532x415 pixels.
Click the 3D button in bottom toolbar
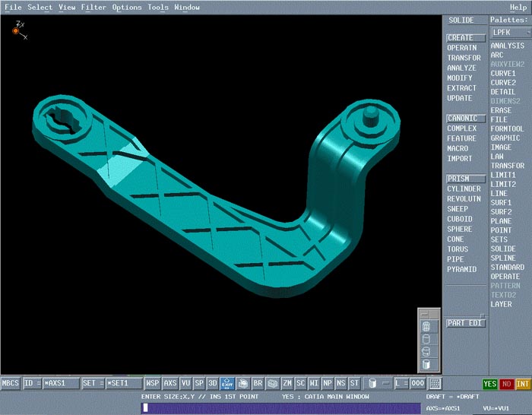213,384
